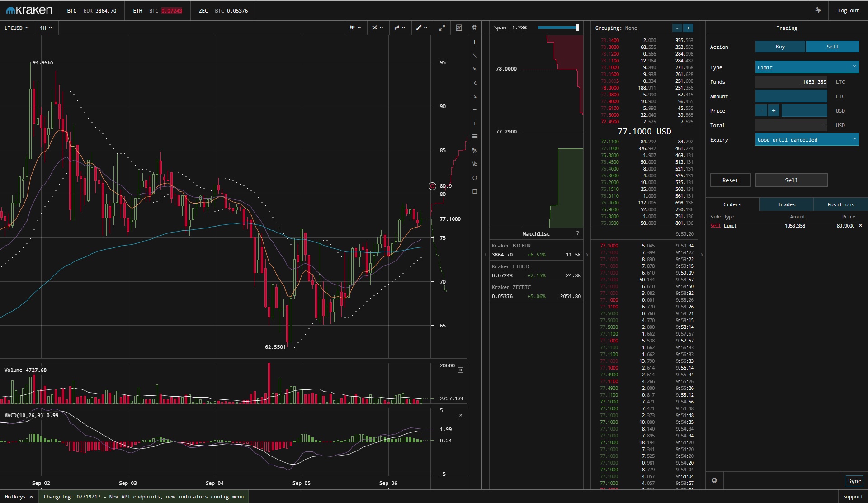The image size is (868, 503).
Task: Click the arrow right of the Watchlist
Action: click(x=587, y=255)
